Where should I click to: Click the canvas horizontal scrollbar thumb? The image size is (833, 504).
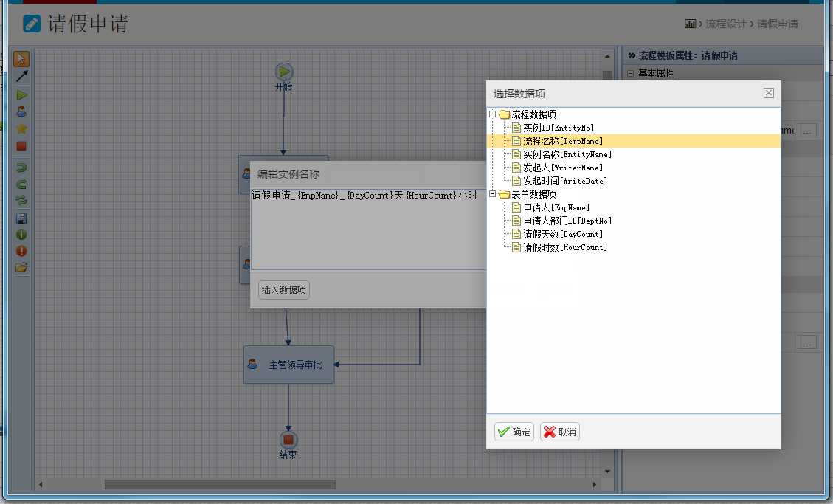tap(220, 484)
